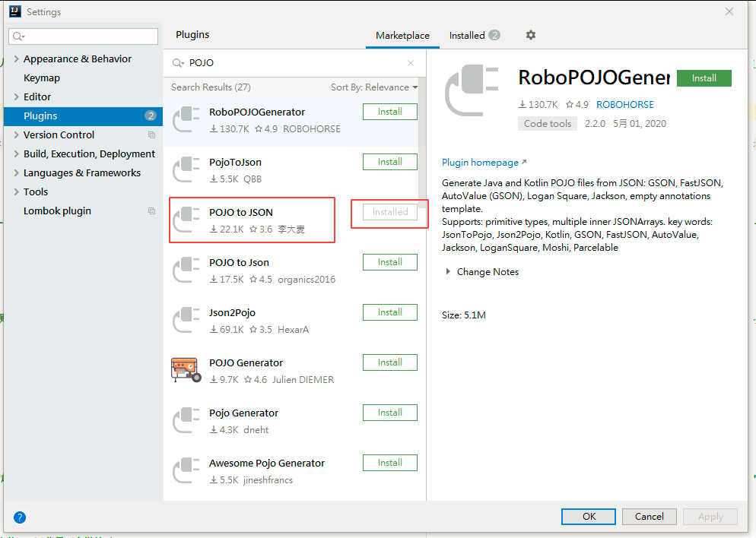
Task: Switch to the Installed tab
Action: (x=475, y=36)
